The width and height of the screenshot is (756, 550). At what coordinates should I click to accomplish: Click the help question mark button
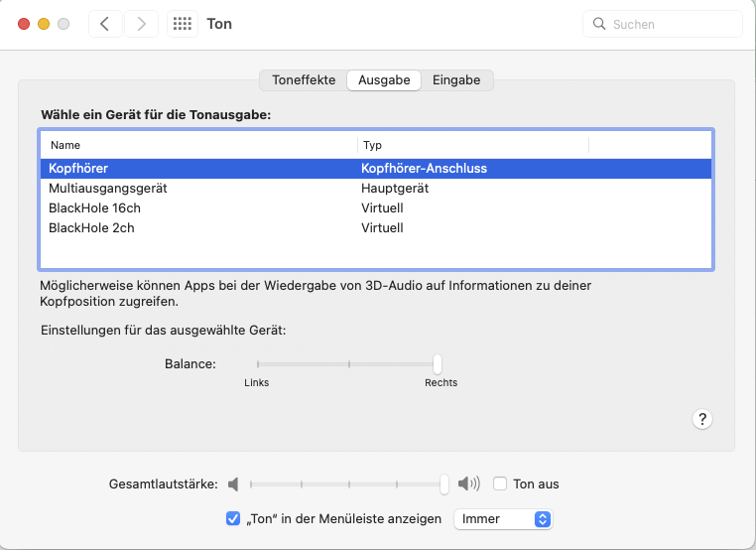[701, 419]
